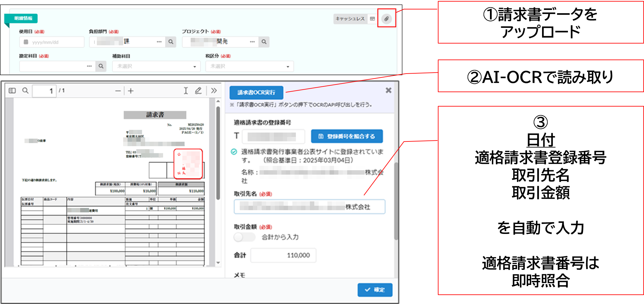644x304 pixels.
Task: Click the PDF viewer vertical scrollbar
Action: [x=218, y=154]
